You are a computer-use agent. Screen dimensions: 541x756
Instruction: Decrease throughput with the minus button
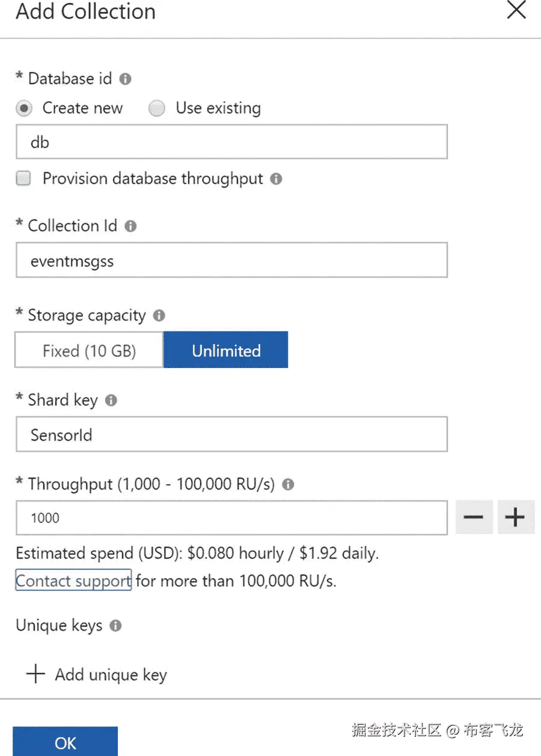[474, 517]
